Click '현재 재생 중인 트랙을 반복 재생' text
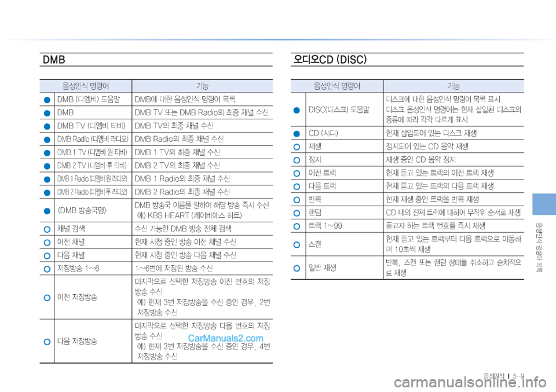 [x=433, y=200]
